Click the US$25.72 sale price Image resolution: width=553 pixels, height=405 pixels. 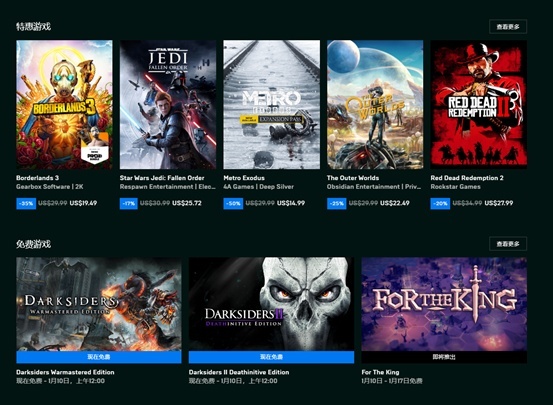(187, 203)
